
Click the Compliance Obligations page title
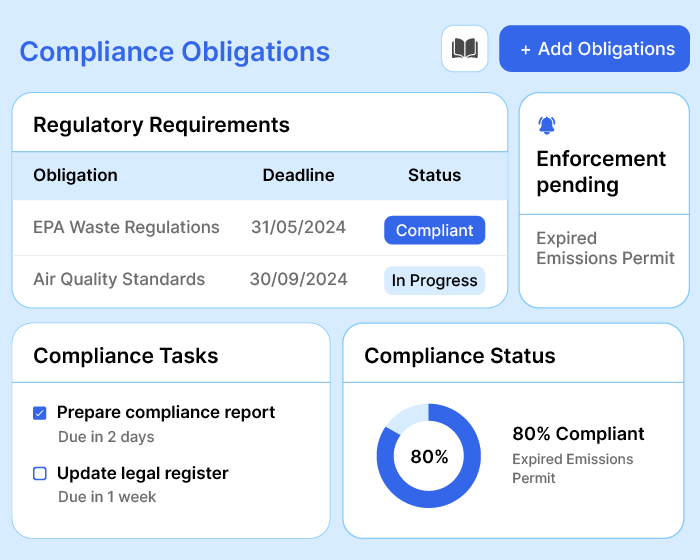click(x=174, y=51)
